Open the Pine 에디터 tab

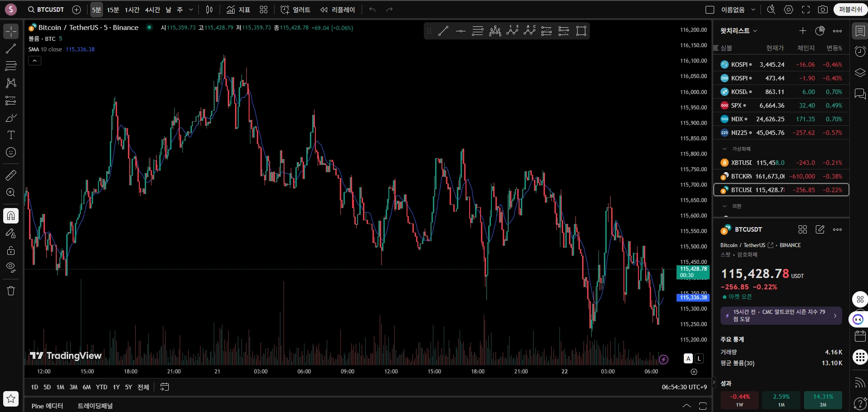(x=47, y=406)
